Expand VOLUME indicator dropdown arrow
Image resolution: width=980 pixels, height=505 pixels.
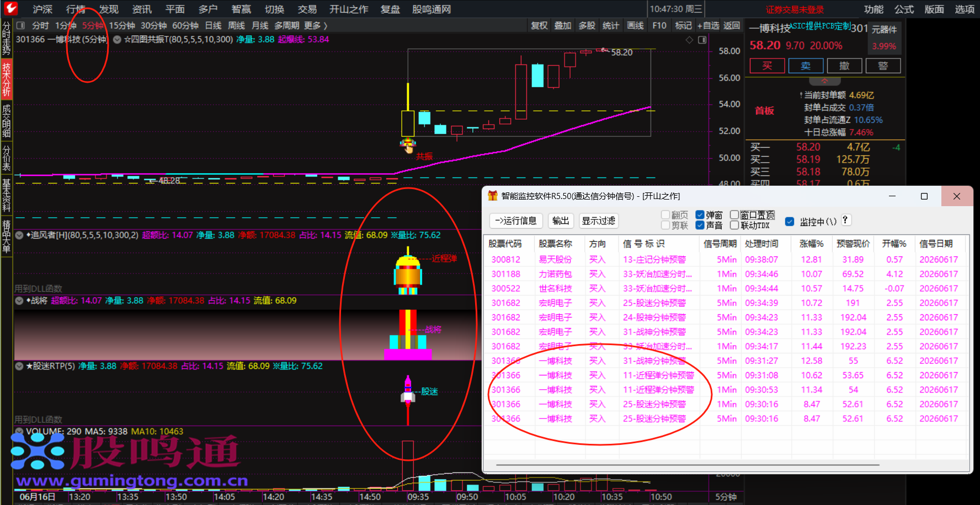tap(19, 432)
